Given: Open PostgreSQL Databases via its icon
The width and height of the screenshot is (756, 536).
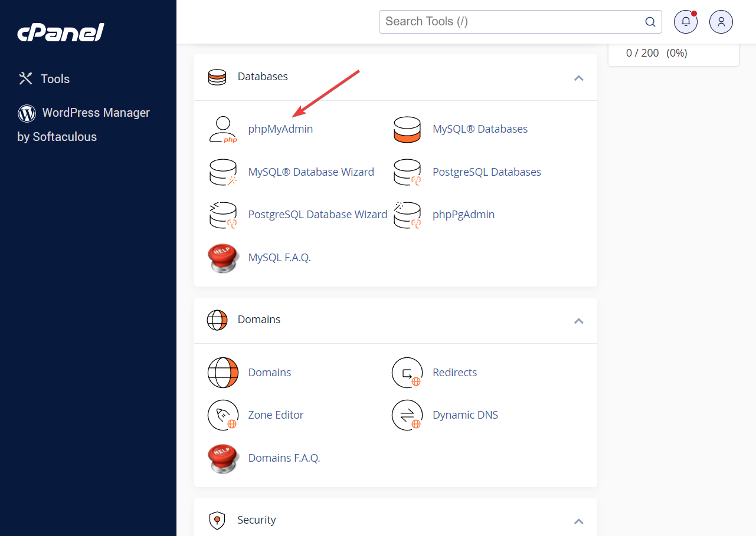Looking at the screenshot, I should point(407,172).
